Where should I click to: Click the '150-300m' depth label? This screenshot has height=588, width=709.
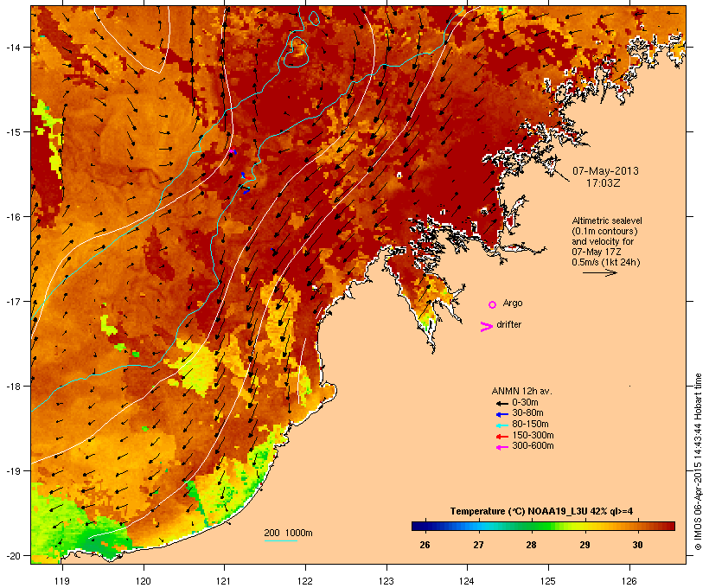click(533, 435)
